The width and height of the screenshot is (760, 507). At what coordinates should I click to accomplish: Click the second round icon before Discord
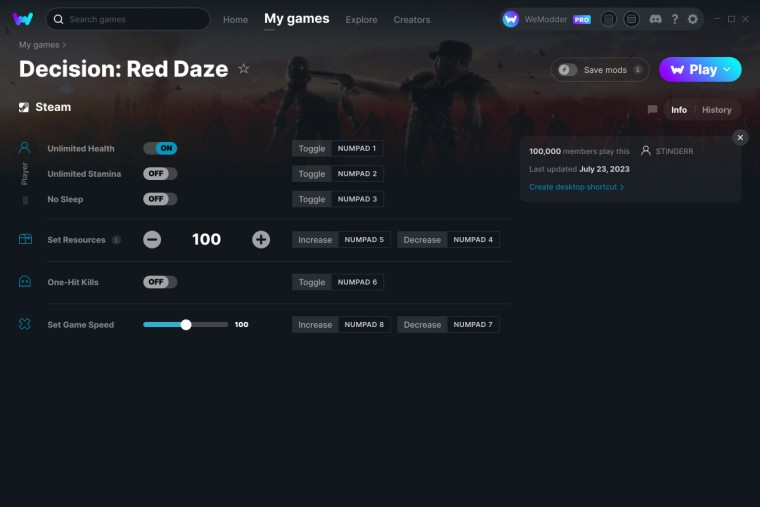[631, 19]
